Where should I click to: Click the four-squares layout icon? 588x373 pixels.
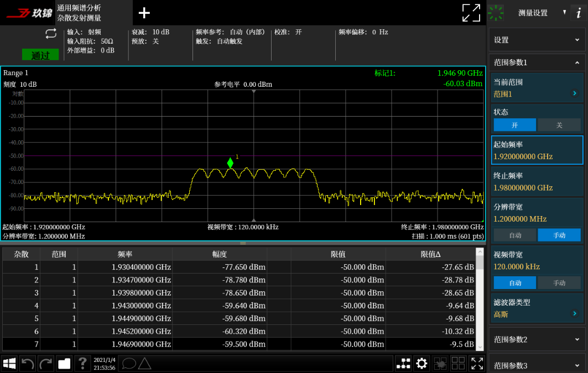458,363
